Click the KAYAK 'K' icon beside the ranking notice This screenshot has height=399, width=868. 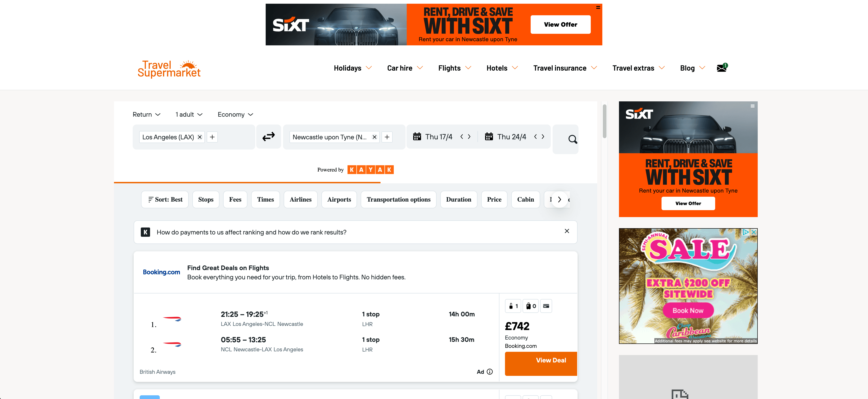click(x=145, y=232)
